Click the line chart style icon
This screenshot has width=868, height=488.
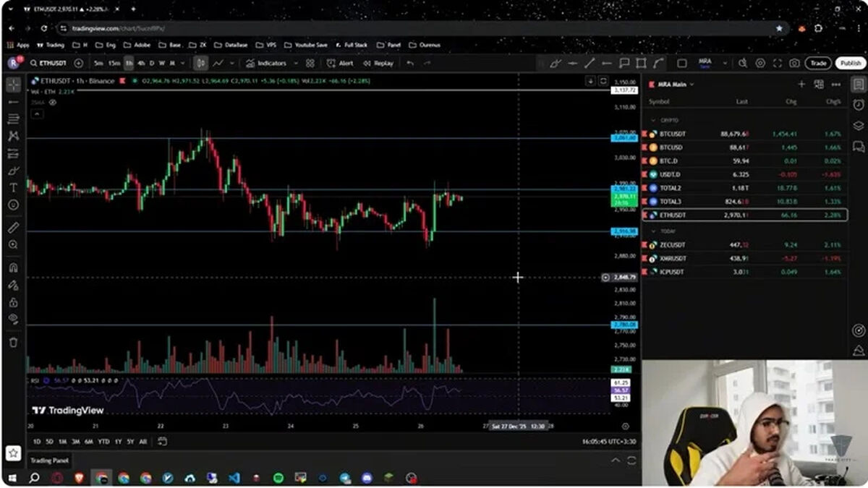[x=218, y=63]
